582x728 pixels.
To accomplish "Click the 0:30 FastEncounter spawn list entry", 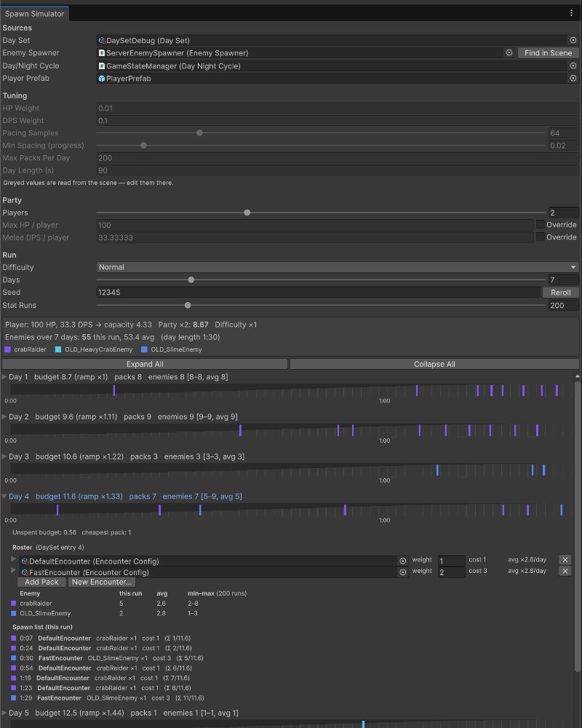I will (107, 658).
